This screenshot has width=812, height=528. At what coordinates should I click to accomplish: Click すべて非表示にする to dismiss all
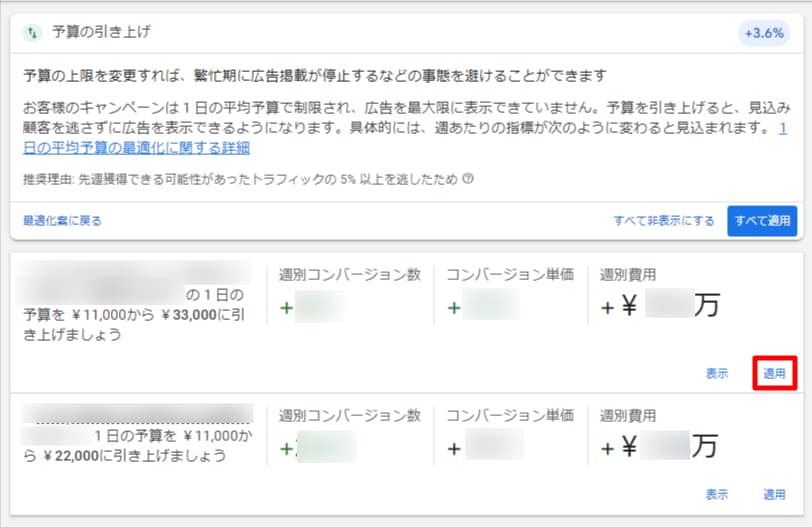664,221
